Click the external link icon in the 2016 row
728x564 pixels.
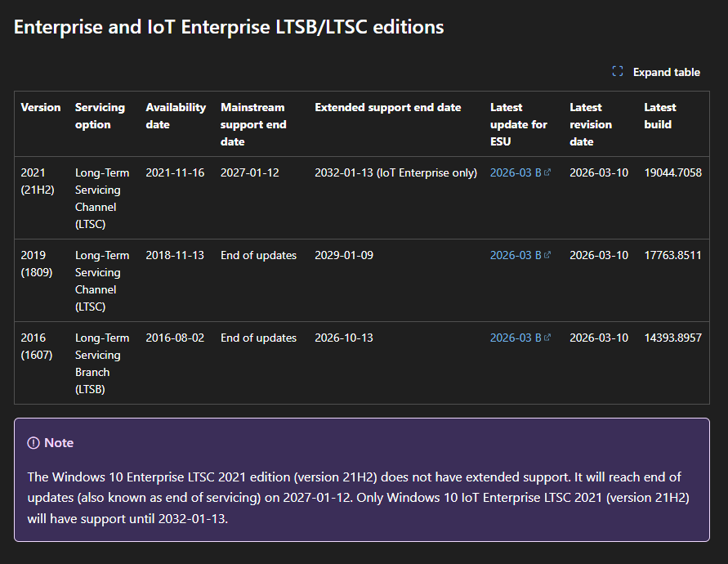[x=547, y=338]
